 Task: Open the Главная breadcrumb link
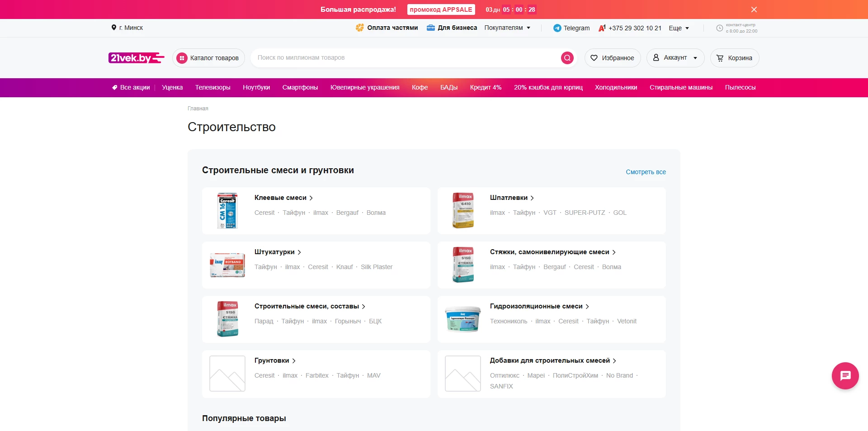[197, 109]
